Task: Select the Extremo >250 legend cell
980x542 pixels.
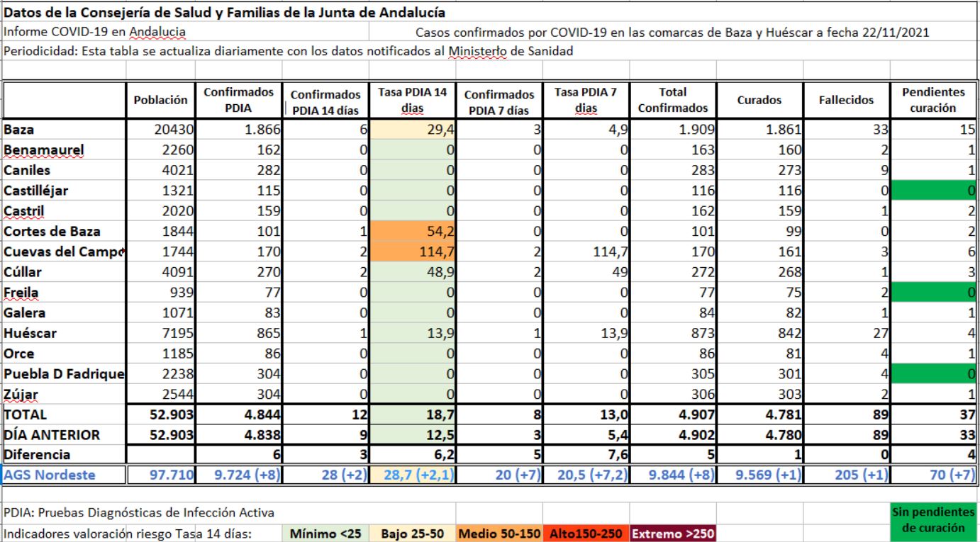Action: point(672,533)
